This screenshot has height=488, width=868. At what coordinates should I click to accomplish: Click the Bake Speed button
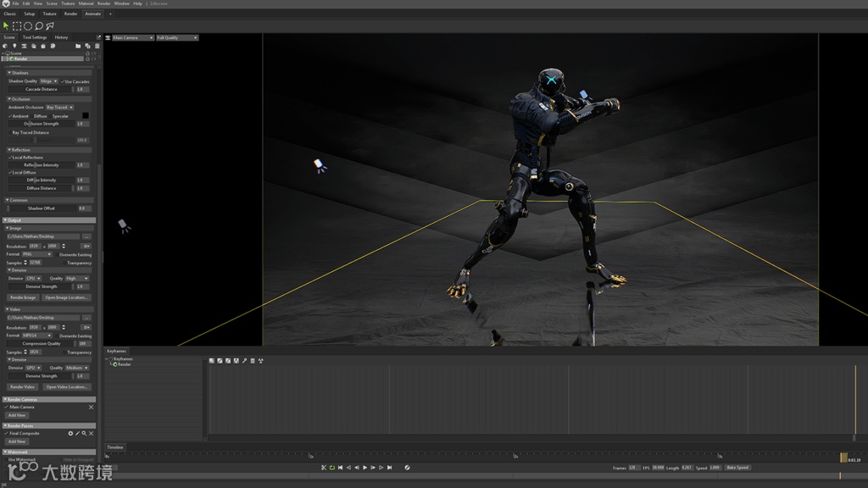coord(737,468)
